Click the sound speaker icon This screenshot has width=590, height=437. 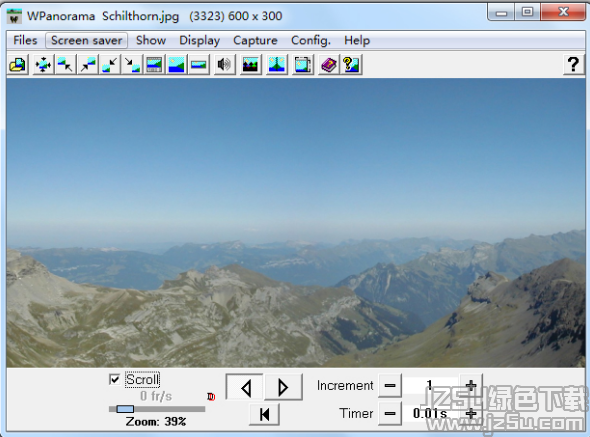click(x=224, y=65)
